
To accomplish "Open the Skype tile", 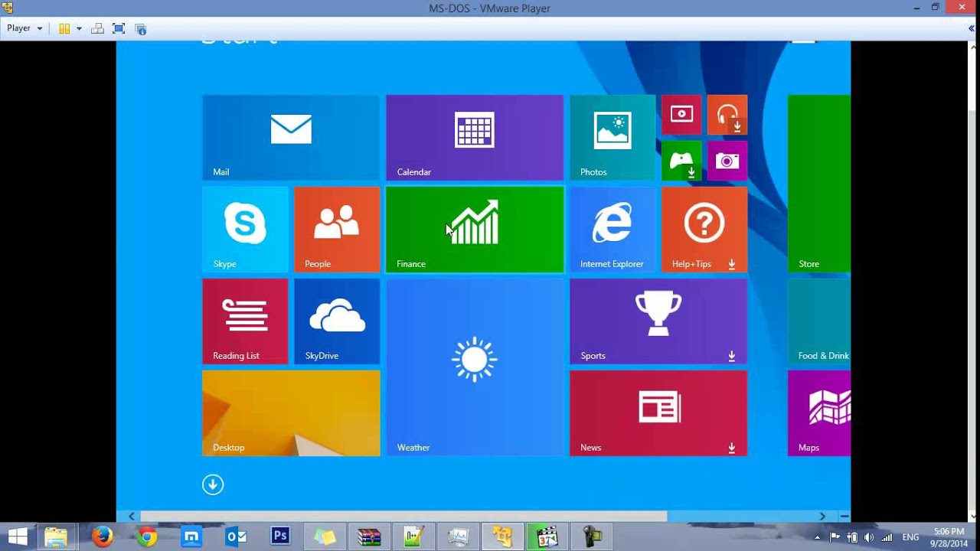I will 245,230.
